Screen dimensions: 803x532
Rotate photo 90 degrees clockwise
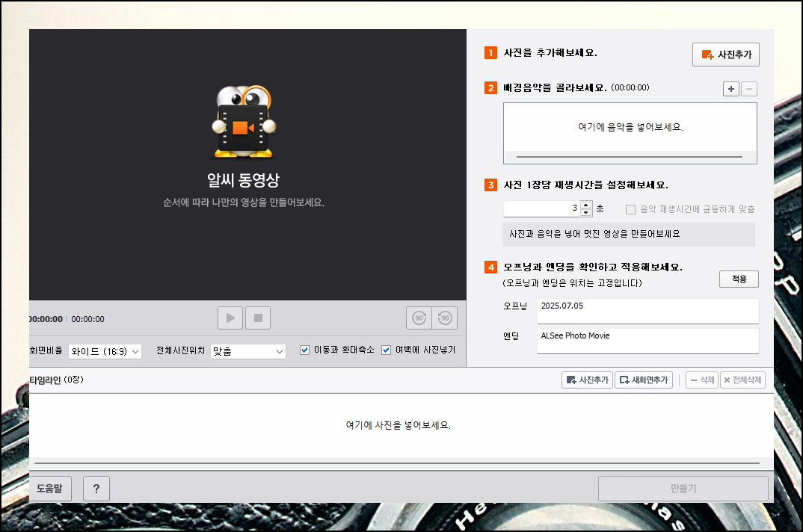click(x=419, y=318)
